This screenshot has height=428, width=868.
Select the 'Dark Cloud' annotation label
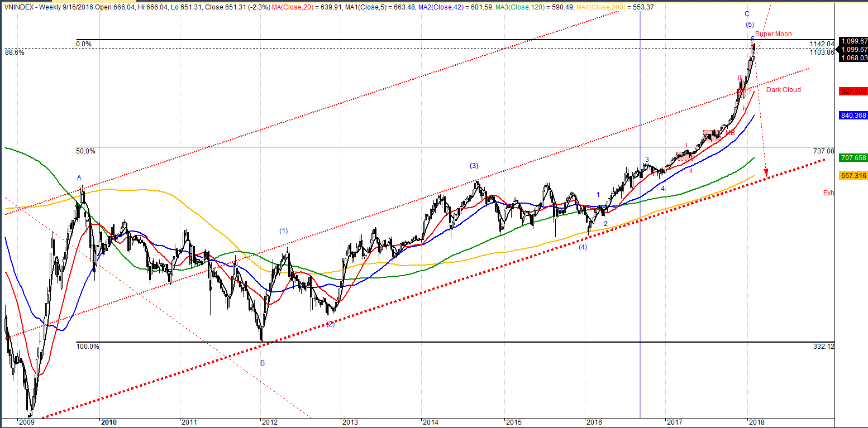click(x=783, y=90)
